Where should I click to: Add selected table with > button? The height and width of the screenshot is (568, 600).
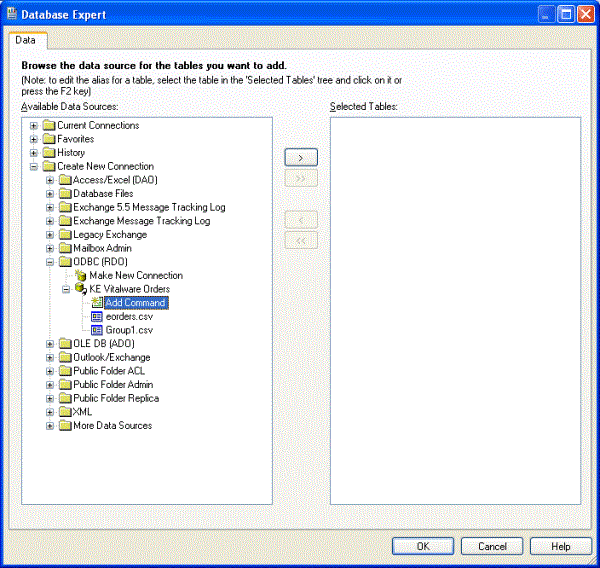301,157
